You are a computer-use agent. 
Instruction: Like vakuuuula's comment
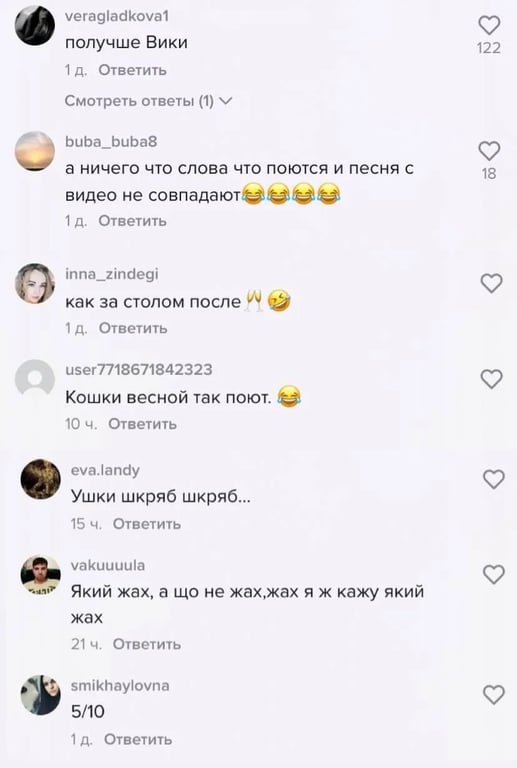pyautogui.click(x=494, y=574)
